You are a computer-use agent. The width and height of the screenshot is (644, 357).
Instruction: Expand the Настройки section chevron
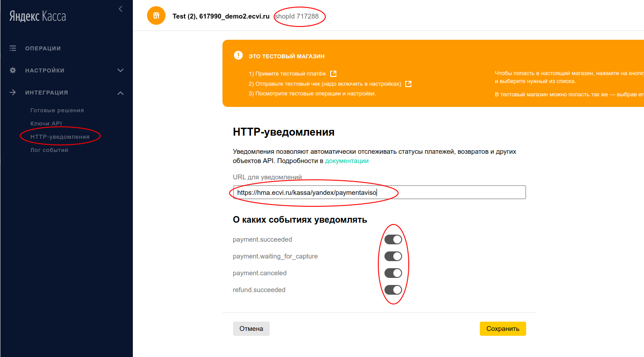tap(121, 70)
